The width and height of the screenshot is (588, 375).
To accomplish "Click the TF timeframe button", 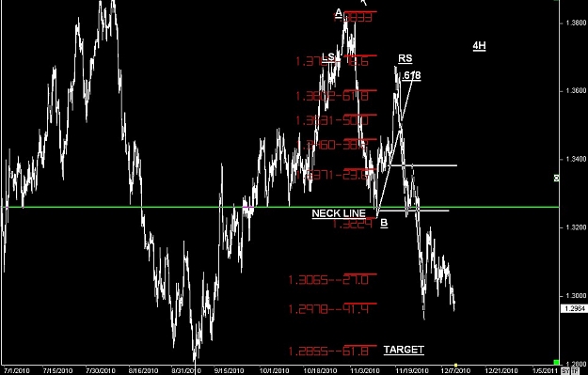I will click(575, 371).
